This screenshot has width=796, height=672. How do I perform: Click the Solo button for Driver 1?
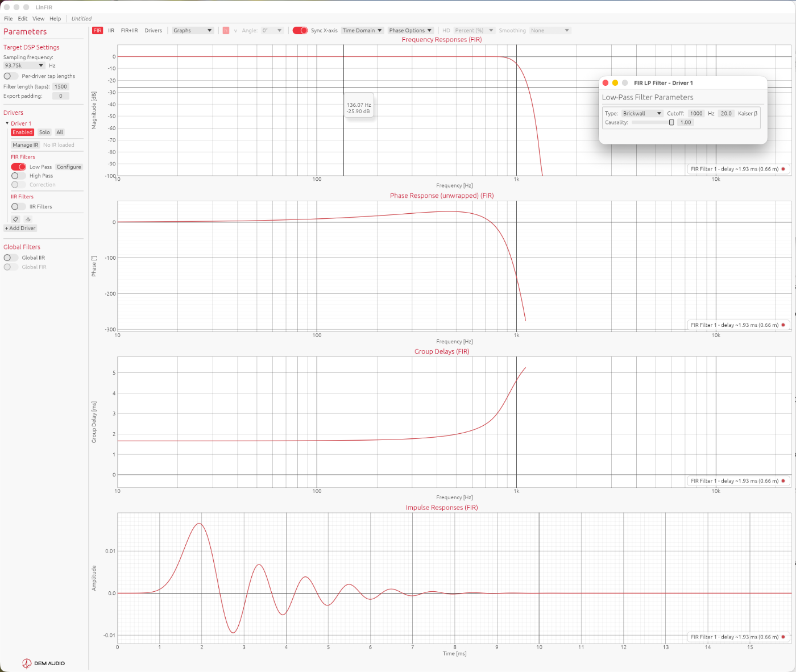pos(44,132)
